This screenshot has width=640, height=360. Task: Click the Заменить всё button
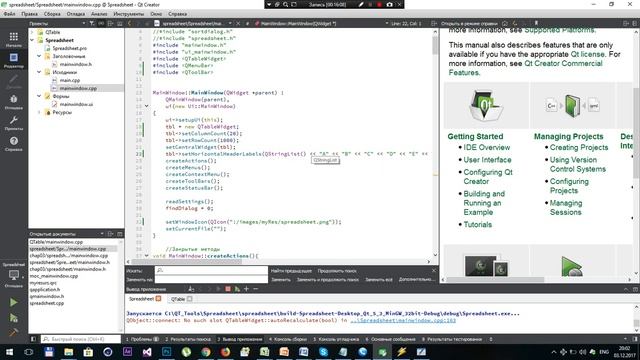[x=379, y=280]
